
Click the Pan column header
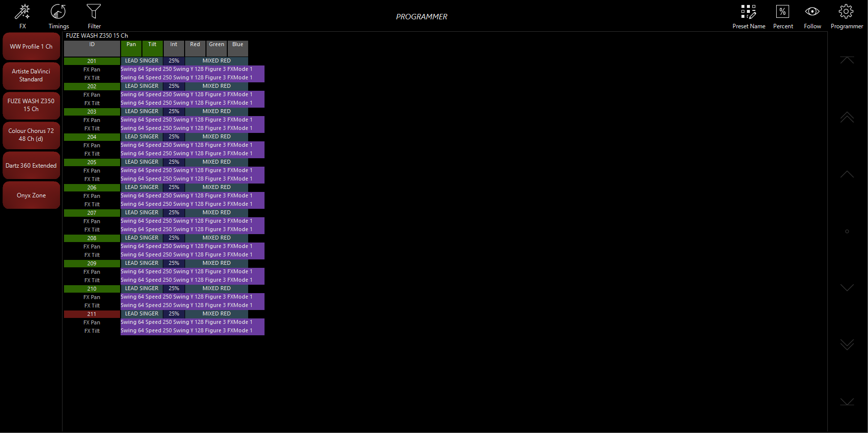pos(131,49)
